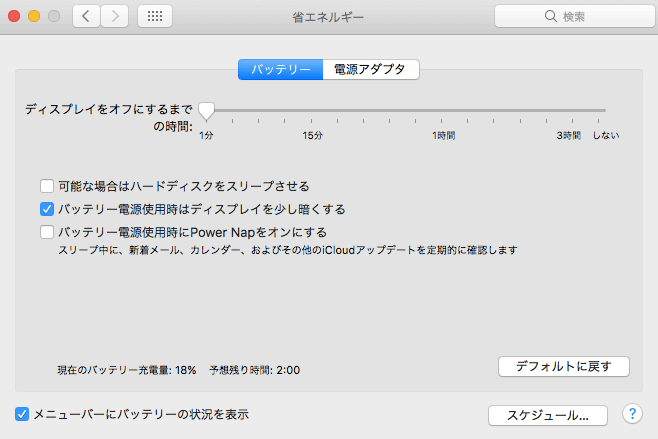Focus the 検索 search field
Viewport: 658px width, 439px height.
[x=574, y=16]
